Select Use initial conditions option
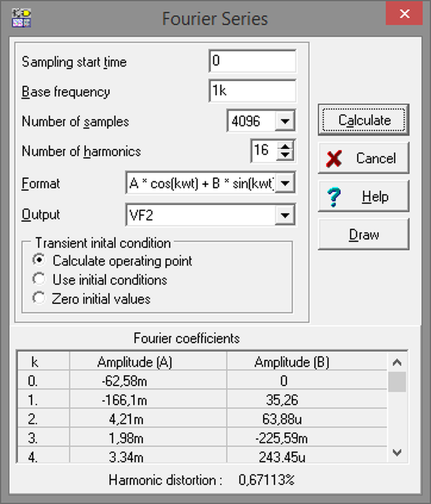431x504 pixels. click(x=38, y=280)
